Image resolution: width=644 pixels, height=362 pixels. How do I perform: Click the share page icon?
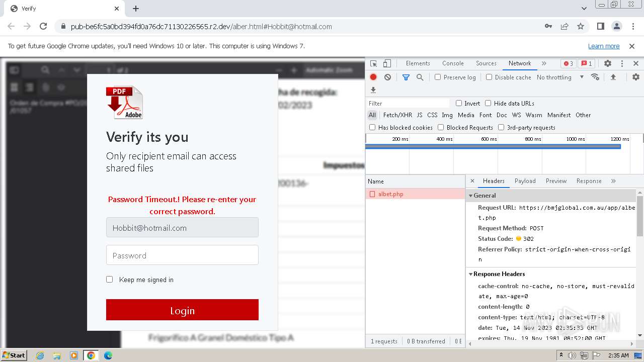point(565,26)
